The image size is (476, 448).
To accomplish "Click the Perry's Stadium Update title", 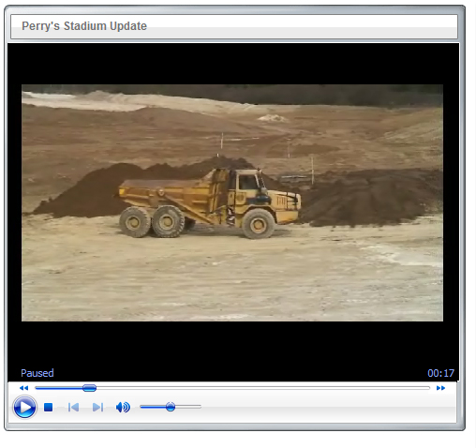I will click(84, 26).
